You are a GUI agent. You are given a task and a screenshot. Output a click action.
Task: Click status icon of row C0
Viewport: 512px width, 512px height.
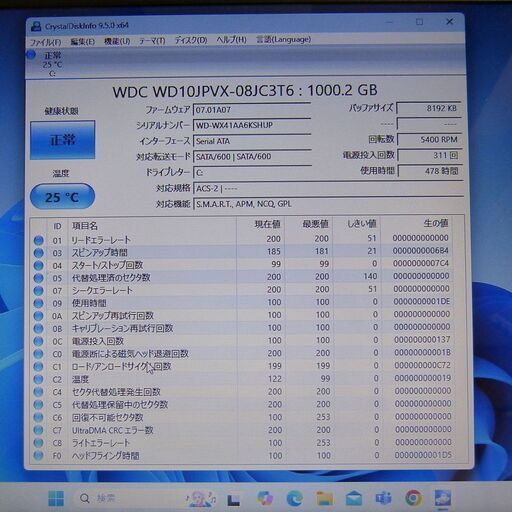tap(39, 354)
